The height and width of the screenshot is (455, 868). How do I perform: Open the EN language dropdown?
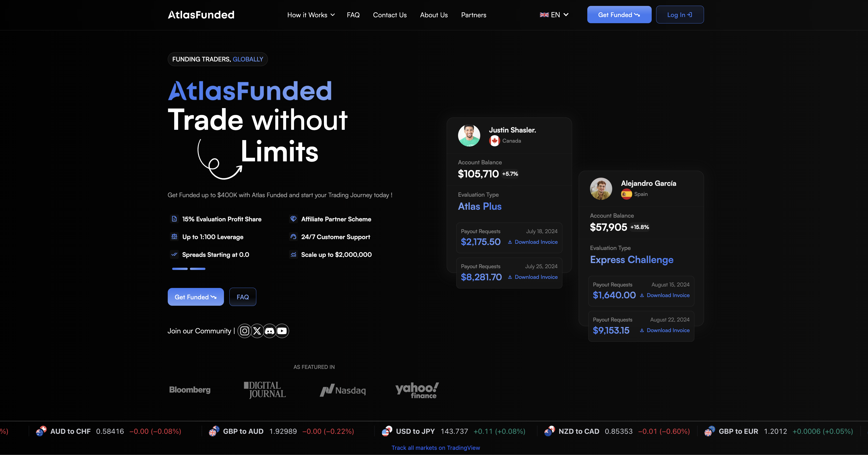tap(554, 15)
